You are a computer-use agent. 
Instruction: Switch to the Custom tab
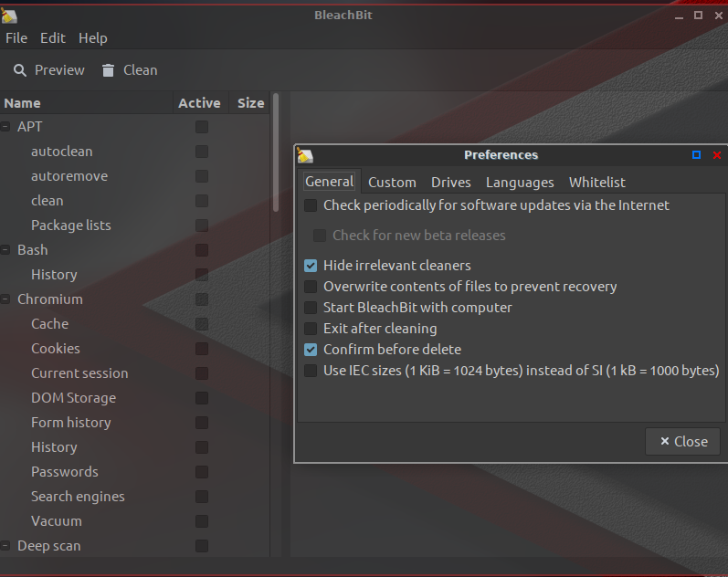point(392,183)
